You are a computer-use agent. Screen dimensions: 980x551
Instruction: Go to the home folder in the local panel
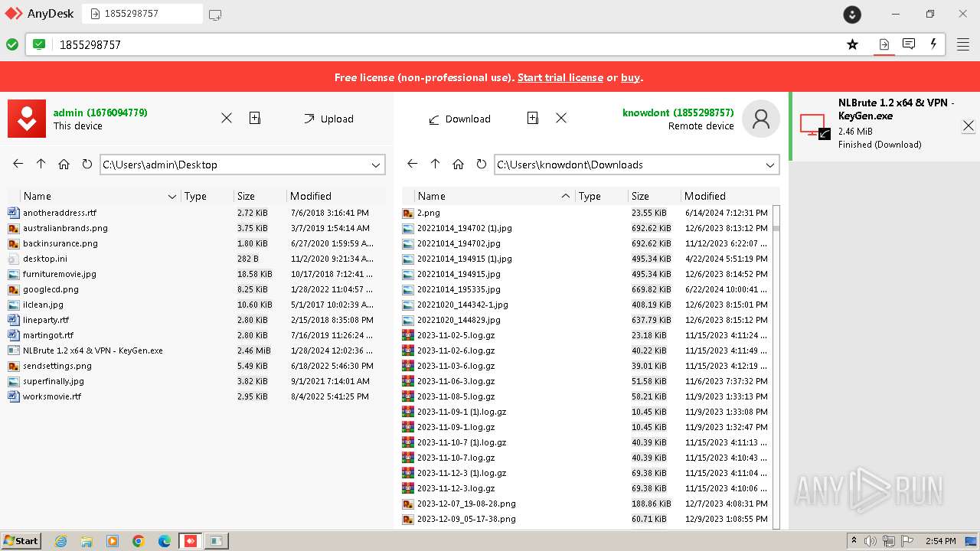pos(64,164)
